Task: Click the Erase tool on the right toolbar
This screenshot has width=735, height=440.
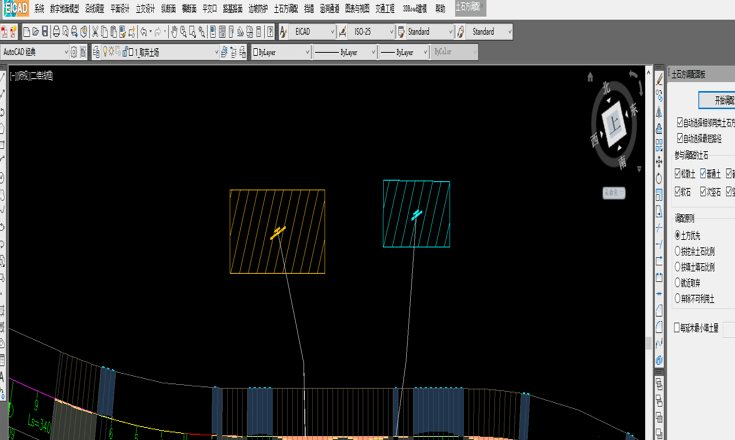Action: (659, 80)
